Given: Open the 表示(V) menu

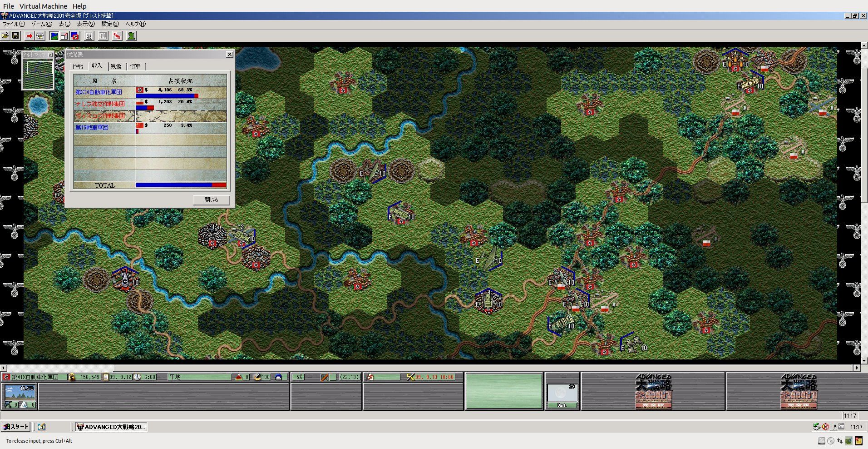Looking at the screenshot, I should coord(86,24).
